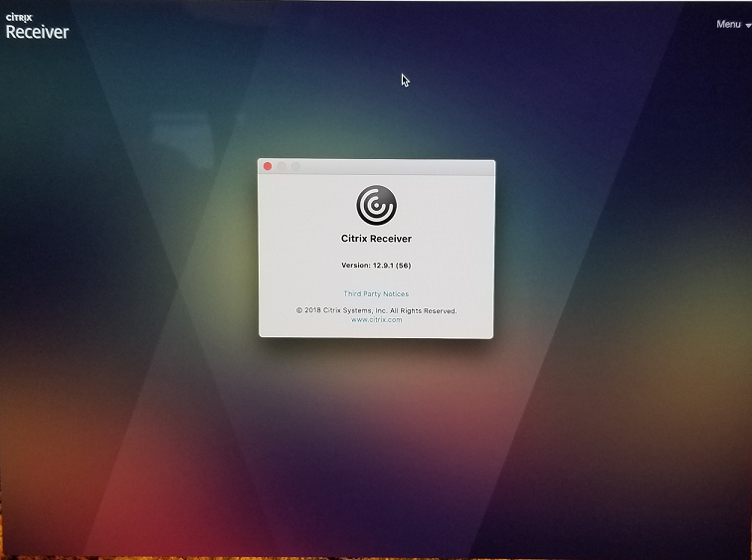Visit the www.citrix.com link
Image resolution: width=752 pixels, height=560 pixels.
[376, 320]
